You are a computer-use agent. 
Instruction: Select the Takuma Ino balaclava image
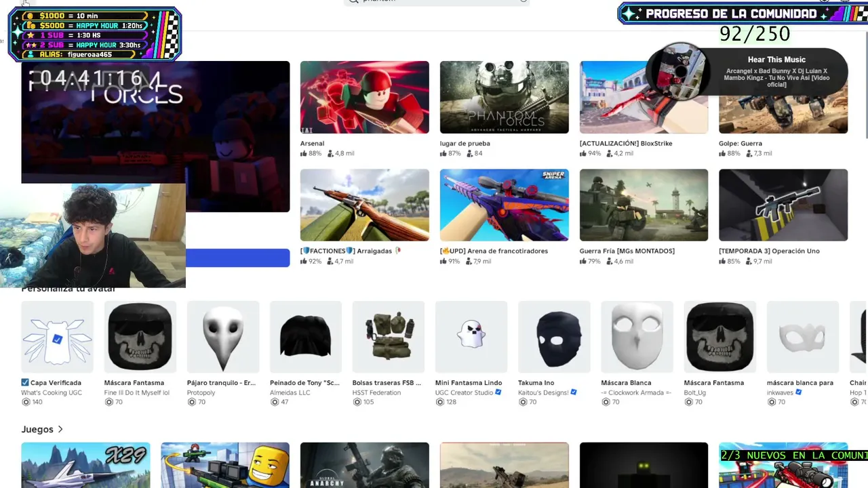tap(554, 337)
